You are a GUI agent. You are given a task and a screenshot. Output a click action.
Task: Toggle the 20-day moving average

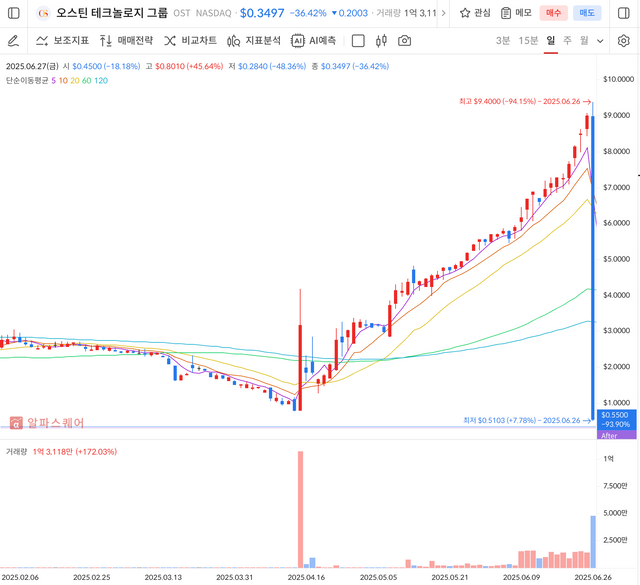tap(75, 80)
